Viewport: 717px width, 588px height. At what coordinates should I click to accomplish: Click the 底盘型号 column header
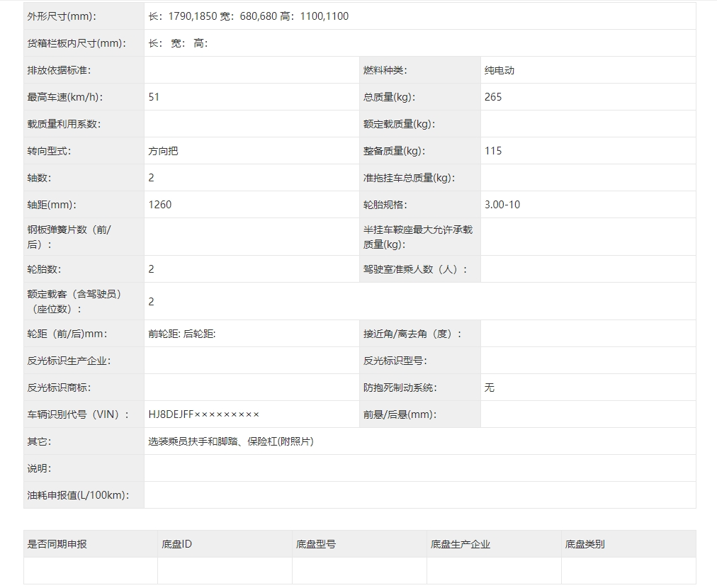316,544
